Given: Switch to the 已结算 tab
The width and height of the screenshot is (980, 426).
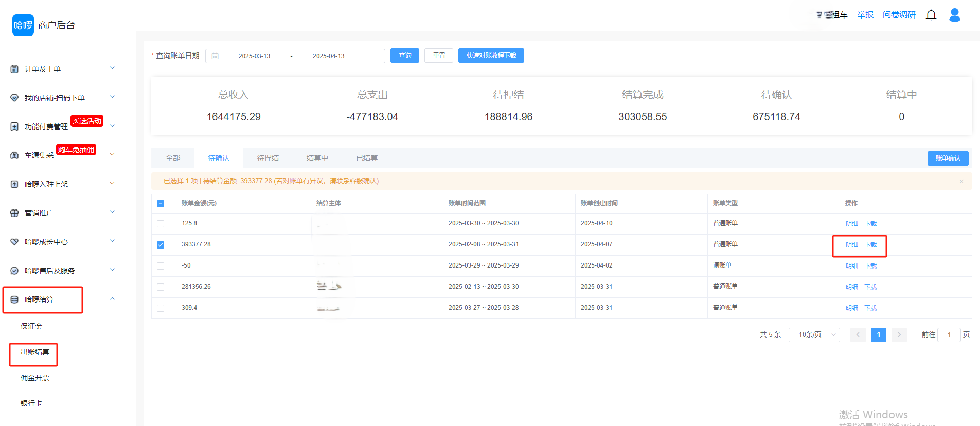Looking at the screenshot, I should [366, 158].
